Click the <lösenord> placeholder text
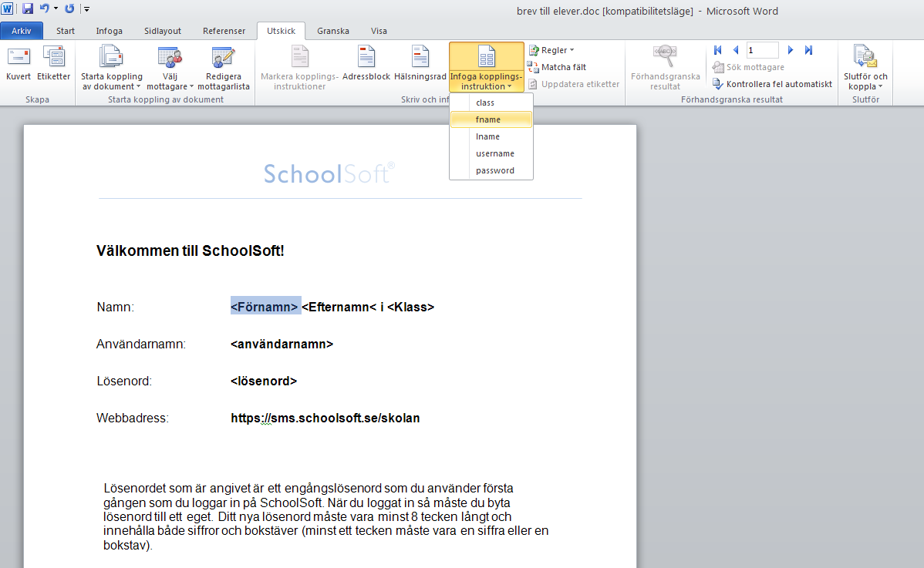Screen dimensions: 924x568 click(264, 381)
